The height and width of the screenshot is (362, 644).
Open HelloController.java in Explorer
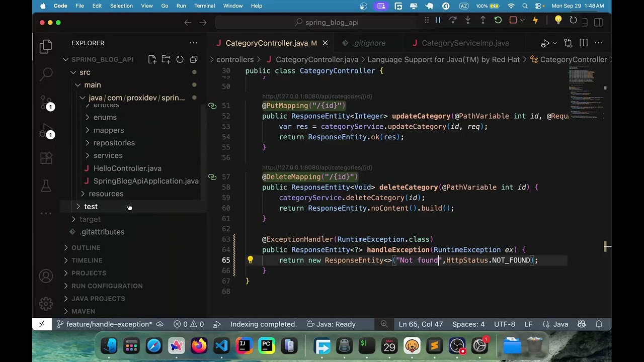coord(127,168)
